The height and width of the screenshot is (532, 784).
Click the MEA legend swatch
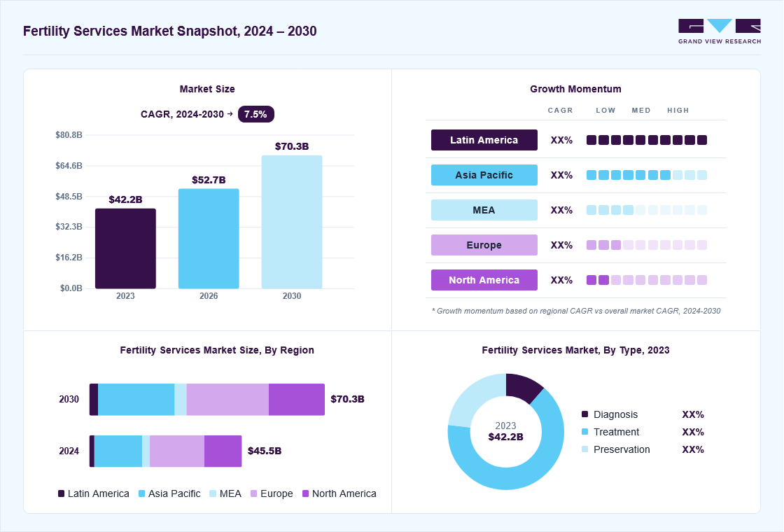pos(213,493)
